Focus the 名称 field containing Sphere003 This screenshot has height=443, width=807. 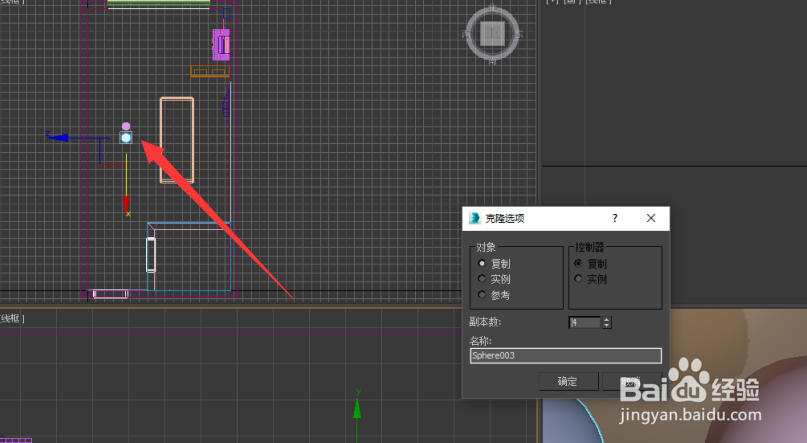click(x=566, y=356)
